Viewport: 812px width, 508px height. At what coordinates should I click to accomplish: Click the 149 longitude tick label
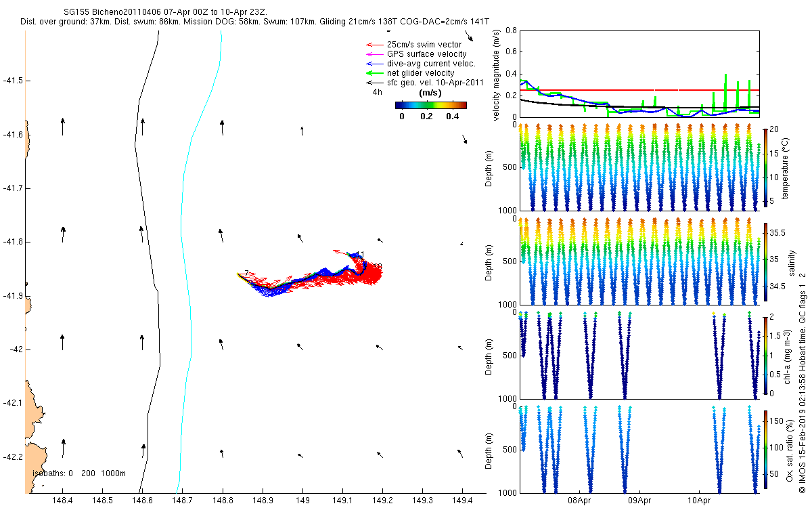click(x=302, y=501)
